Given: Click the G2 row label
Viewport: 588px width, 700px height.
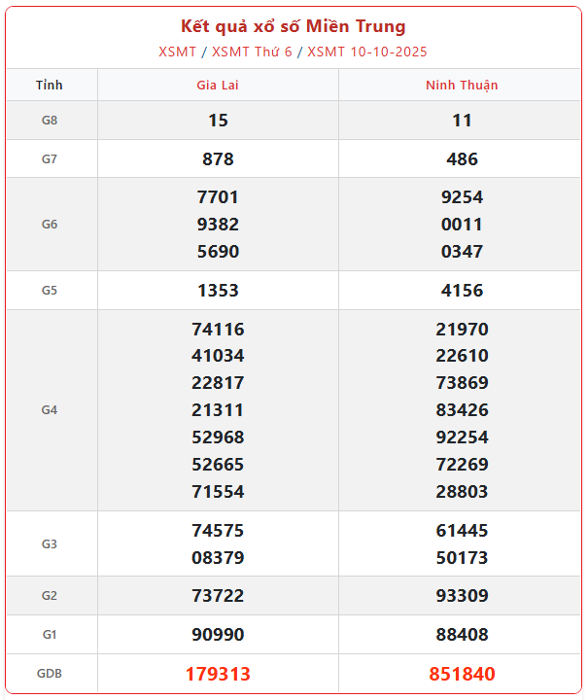Looking at the screenshot, I should click(x=50, y=596).
